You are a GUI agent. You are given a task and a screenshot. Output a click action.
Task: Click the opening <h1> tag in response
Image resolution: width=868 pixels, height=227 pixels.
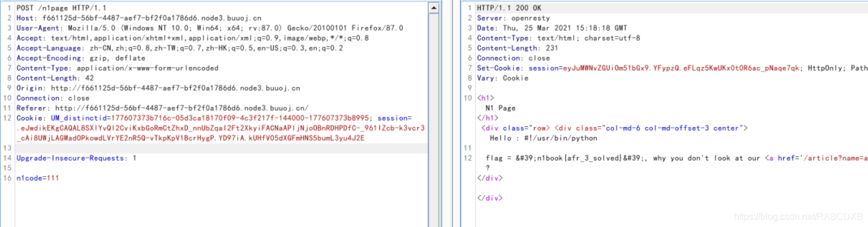click(x=485, y=98)
